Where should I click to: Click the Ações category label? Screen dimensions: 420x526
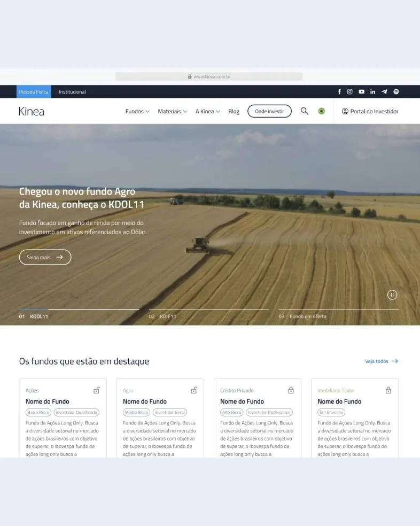(32, 390)
